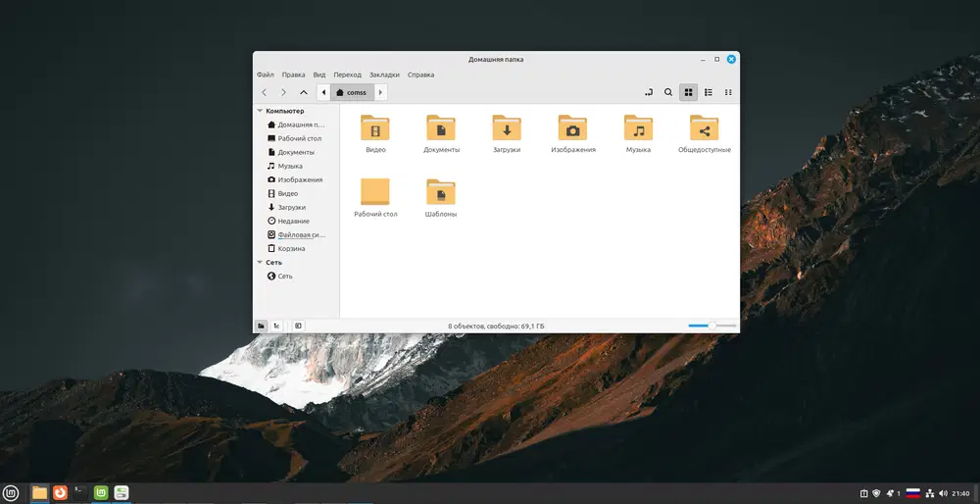The width and height of the screenshot is (980, 504).
Task: Open Загрузки from the sidebar
Action: (x=286, y=208)
